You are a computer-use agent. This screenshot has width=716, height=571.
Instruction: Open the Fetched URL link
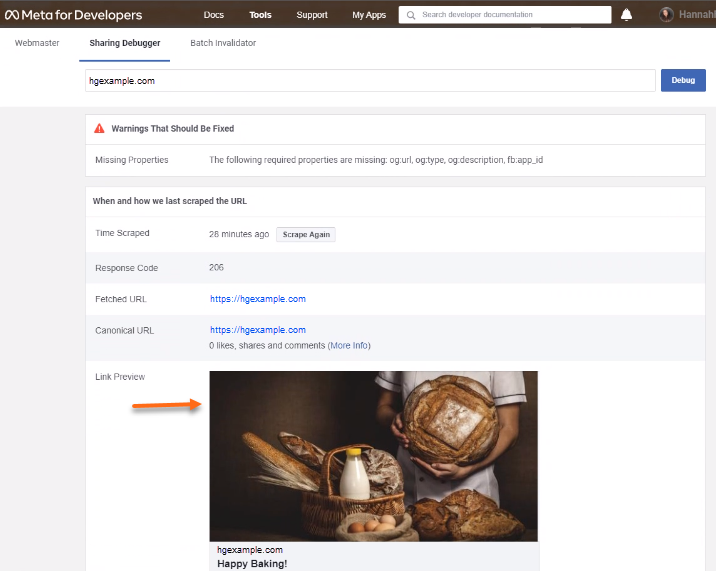click(257, 299)
